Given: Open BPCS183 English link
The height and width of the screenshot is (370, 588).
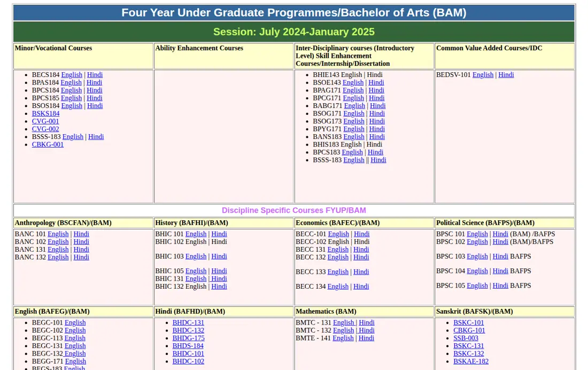Looking at the screenshot, I should tap(352, 152).
